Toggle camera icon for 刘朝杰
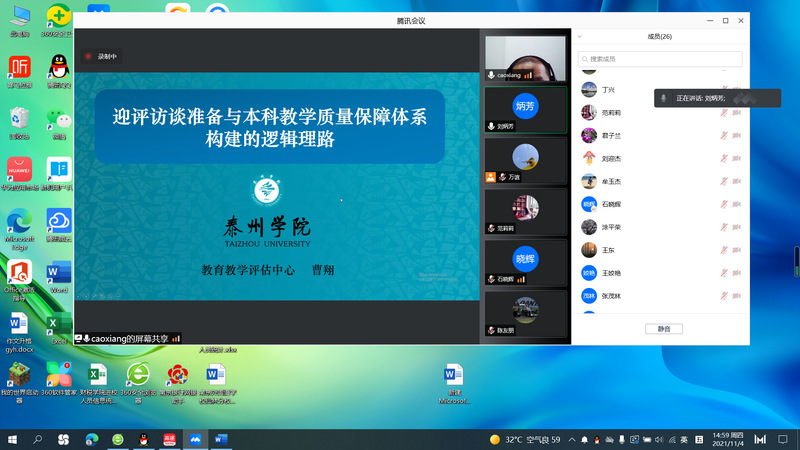Viewport: 800px width, 450px height. (x=737, y=158)
